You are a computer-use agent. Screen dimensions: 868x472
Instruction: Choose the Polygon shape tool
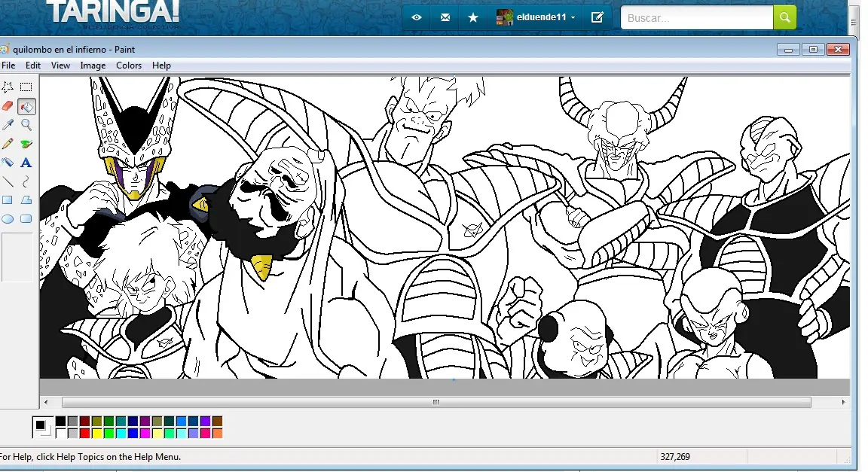26,200
